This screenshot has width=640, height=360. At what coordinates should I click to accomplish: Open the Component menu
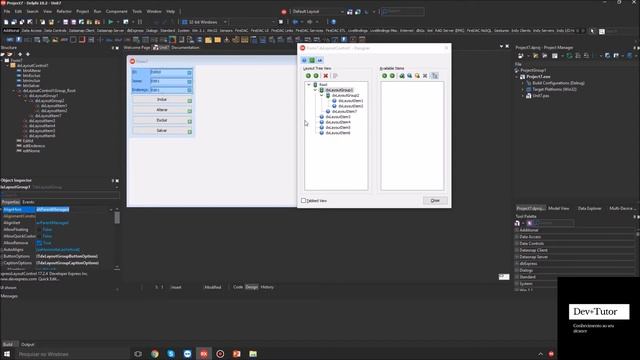click(116, 11)
